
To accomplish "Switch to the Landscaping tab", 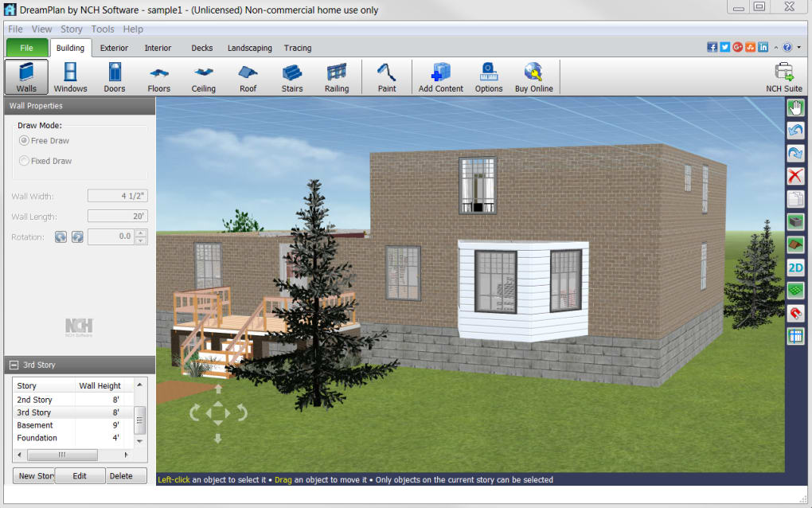I will tap(250, 48).
